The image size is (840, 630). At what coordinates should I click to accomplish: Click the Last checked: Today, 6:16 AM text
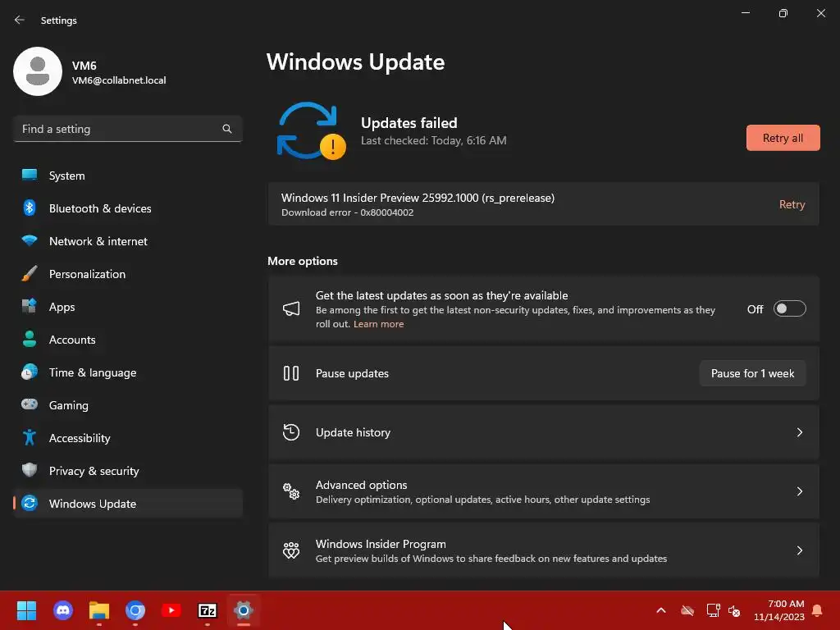433,140
